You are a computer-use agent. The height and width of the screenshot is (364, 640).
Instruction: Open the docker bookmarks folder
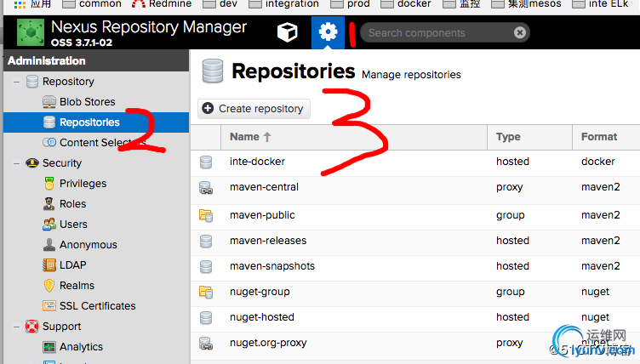click(406, 4)
